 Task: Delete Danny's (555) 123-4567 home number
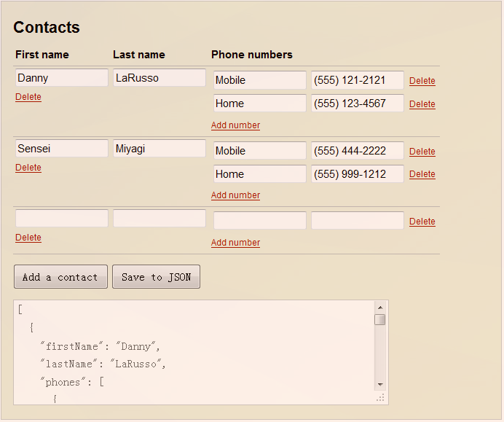[x=422, y=104]
